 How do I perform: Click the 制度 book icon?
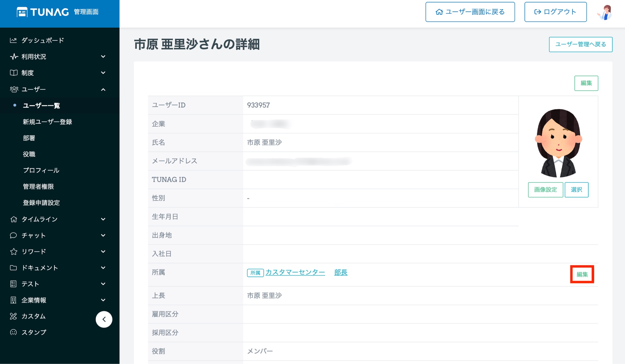pos(14,73)
